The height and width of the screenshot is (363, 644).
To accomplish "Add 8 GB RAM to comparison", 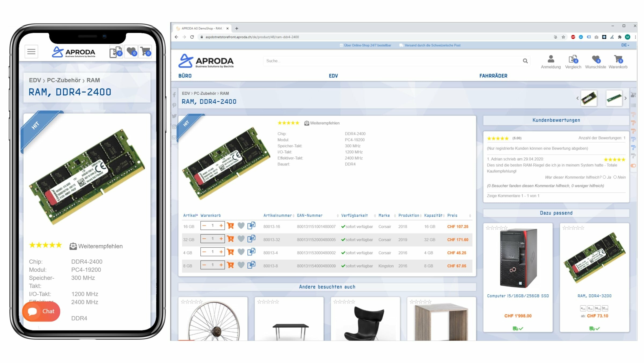I will click(251, 265).
